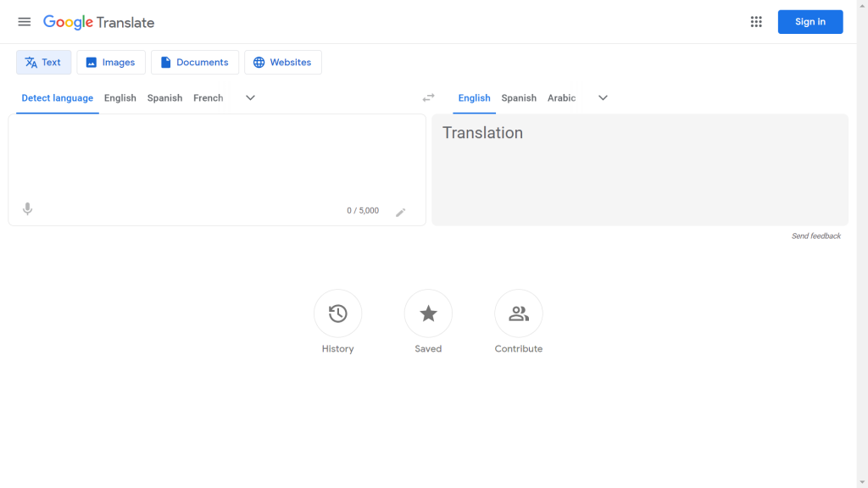This screenshot has height=488, width=868.
Task: Expand more source languages list
Action: [250, 97]
